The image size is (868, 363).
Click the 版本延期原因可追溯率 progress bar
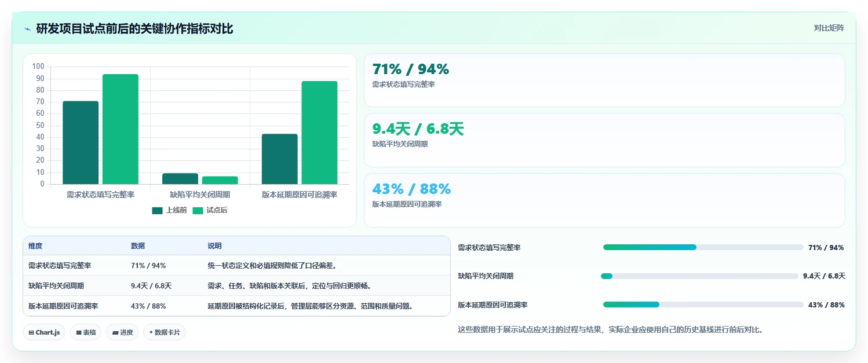click(703, 305)
